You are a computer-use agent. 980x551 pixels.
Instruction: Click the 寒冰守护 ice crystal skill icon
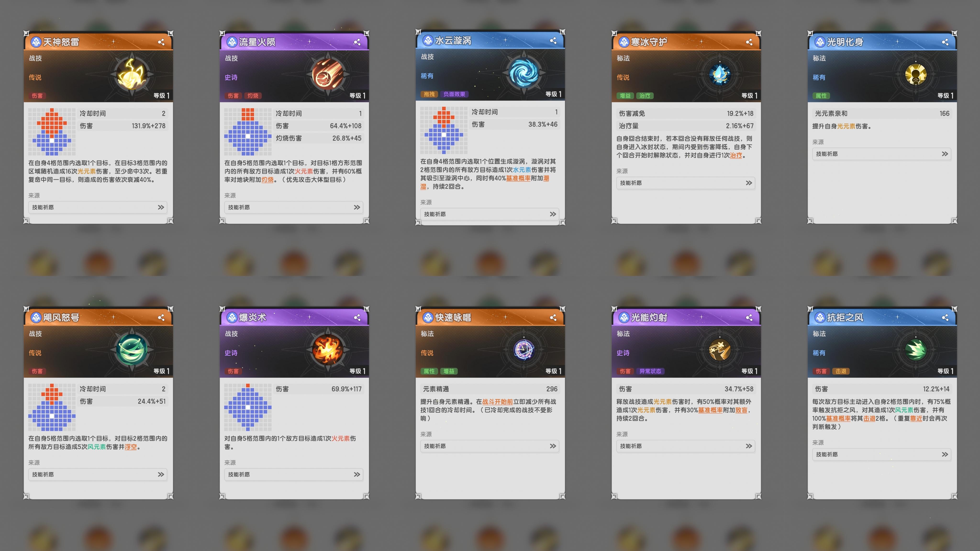click(x=720, y=75)
